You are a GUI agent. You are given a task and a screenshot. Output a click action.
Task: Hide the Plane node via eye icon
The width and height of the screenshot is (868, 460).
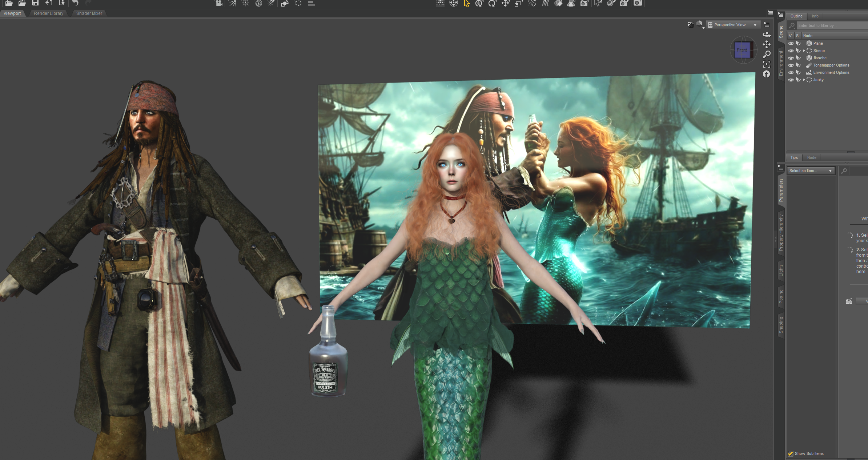click(x=791, y=43)
